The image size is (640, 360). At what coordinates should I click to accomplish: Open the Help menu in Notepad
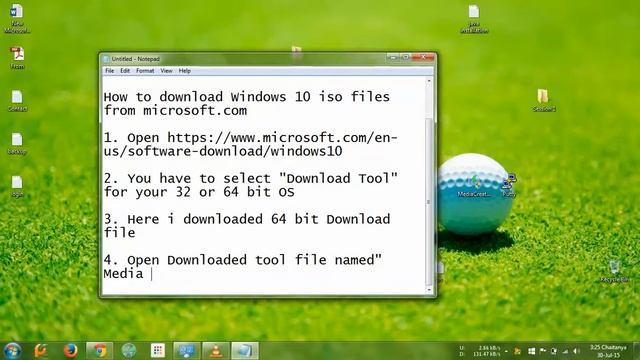[184, 71]
